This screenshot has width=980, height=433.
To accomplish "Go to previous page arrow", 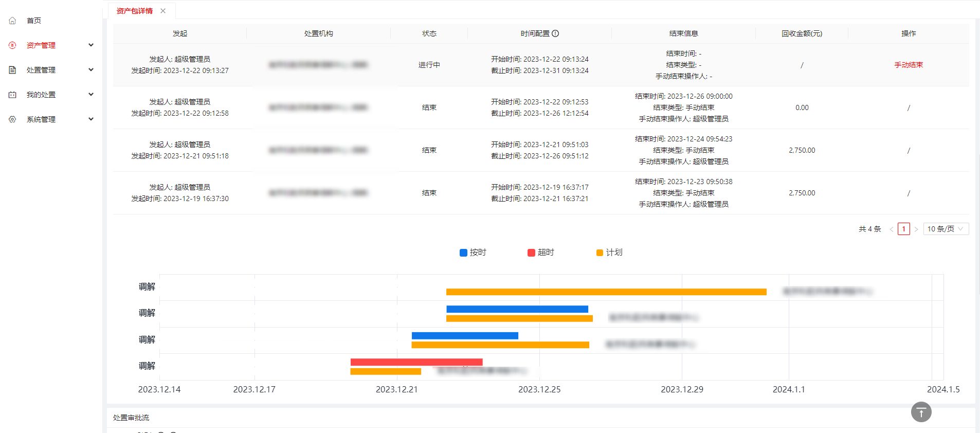I will pos(891,229).
